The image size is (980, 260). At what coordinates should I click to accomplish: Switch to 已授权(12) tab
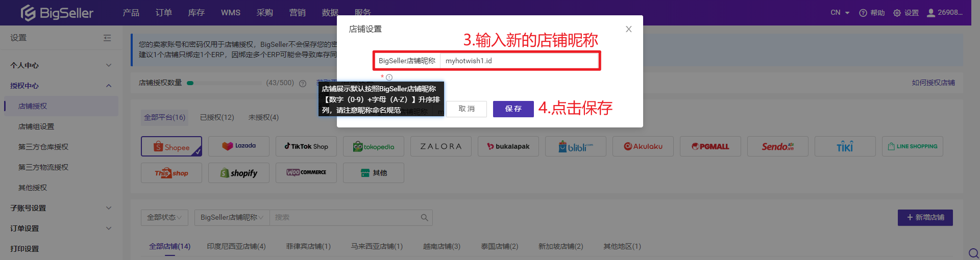pyautogui.click(x=217, y=117)
